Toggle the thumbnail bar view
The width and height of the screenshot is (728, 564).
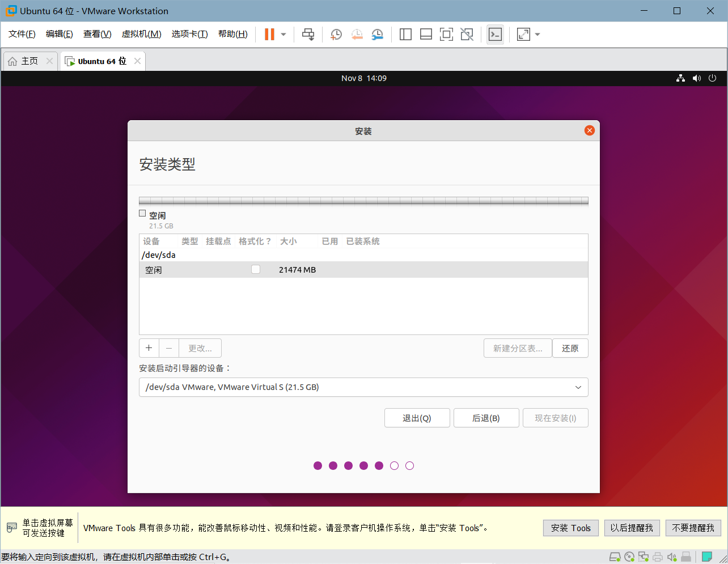click(426, 35)
